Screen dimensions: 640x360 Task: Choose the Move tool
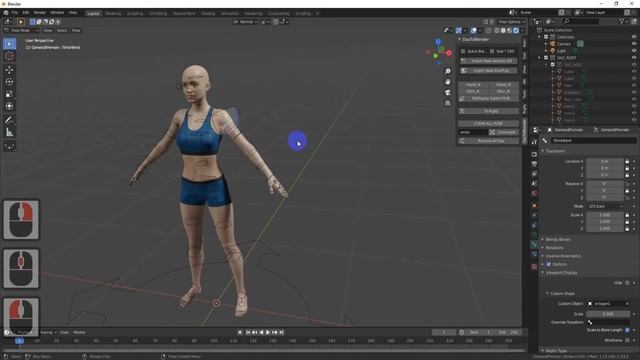pos(9,70)
